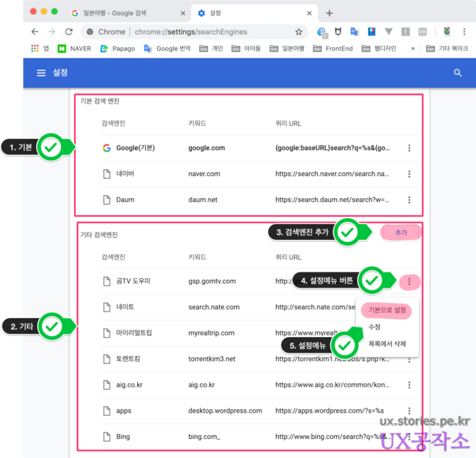Image resolution: width=476 pixels, height=458 pixels.
Task: Reload the page with refresh icon
Action: (69, 32)
